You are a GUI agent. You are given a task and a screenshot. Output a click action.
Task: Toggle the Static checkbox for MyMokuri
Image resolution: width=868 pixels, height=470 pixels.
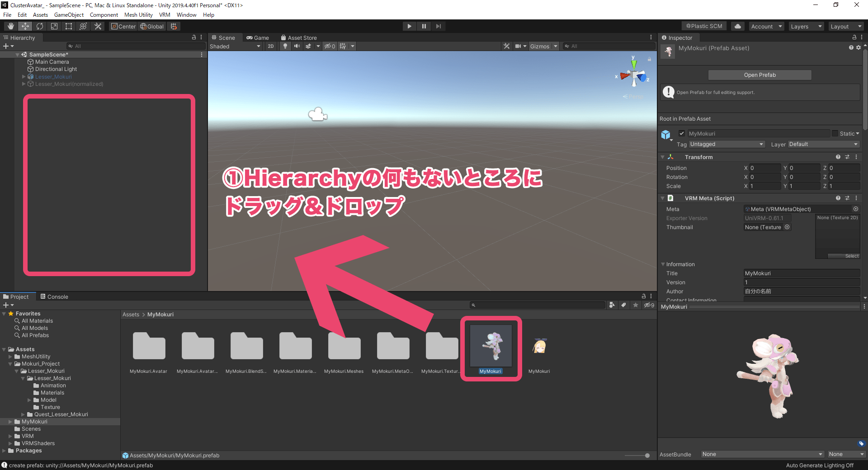[835, 133]
